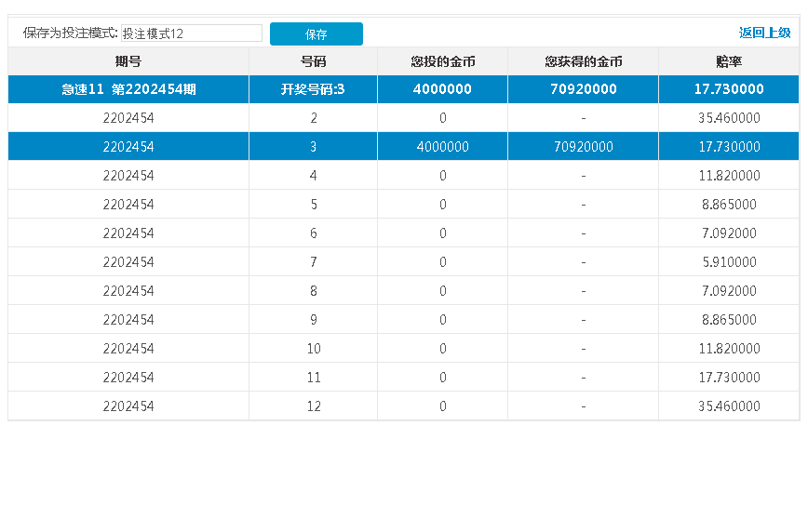
Task: Click odds value 35.460000 for number 2
Action: (728, 118)
